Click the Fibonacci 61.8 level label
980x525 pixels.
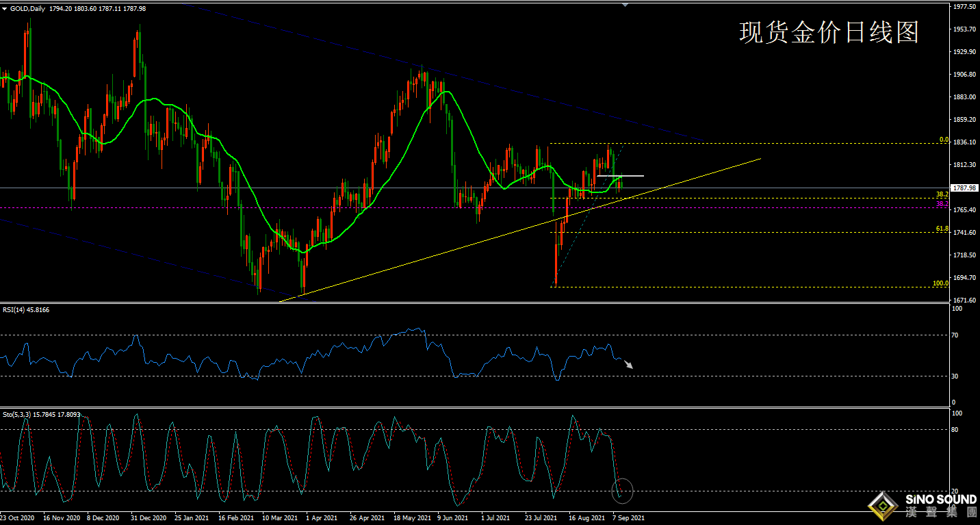[x=942, y=229]
